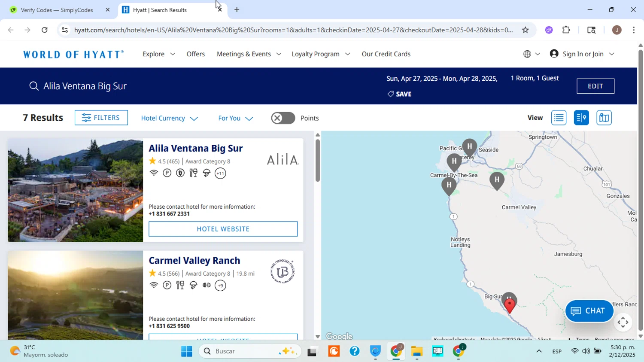Open Alila Ventana Big Sur hotel title link
The image size is (644, 362).
click(195, 148)
